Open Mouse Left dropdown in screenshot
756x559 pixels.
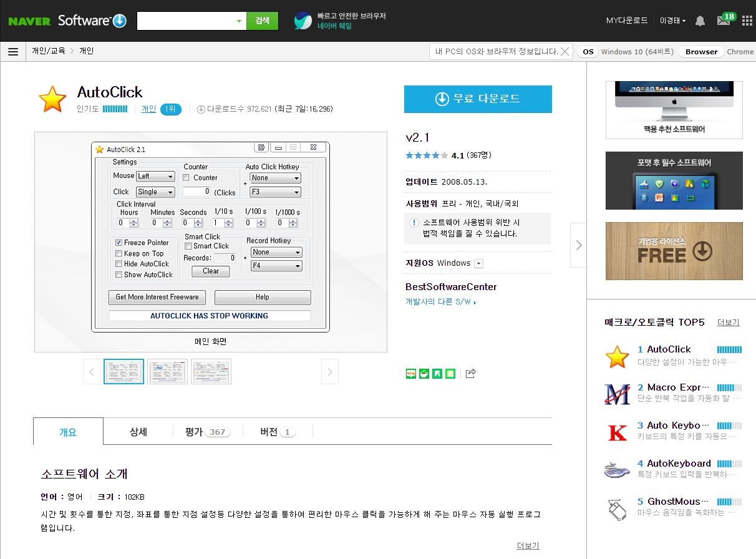(155, 177)
